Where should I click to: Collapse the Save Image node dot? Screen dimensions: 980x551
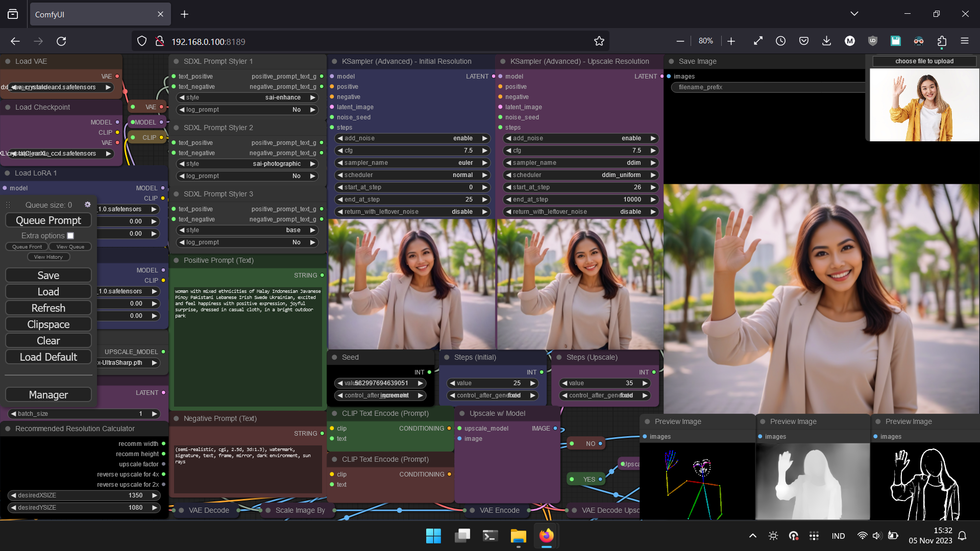671,61
